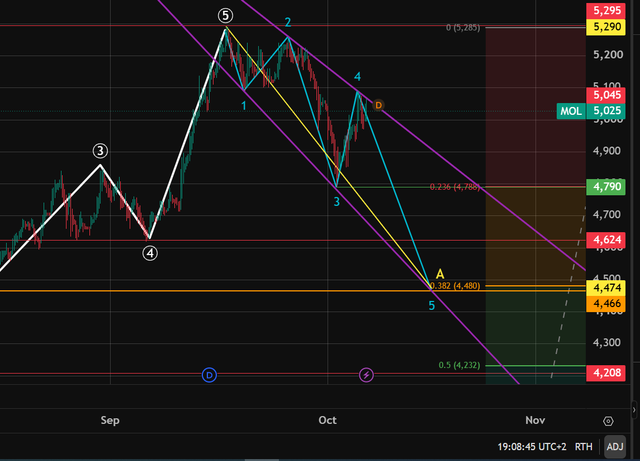Click the Sep label on time axis
The width and height of the screenshot is (640, 461).
[x=110, y=420]
